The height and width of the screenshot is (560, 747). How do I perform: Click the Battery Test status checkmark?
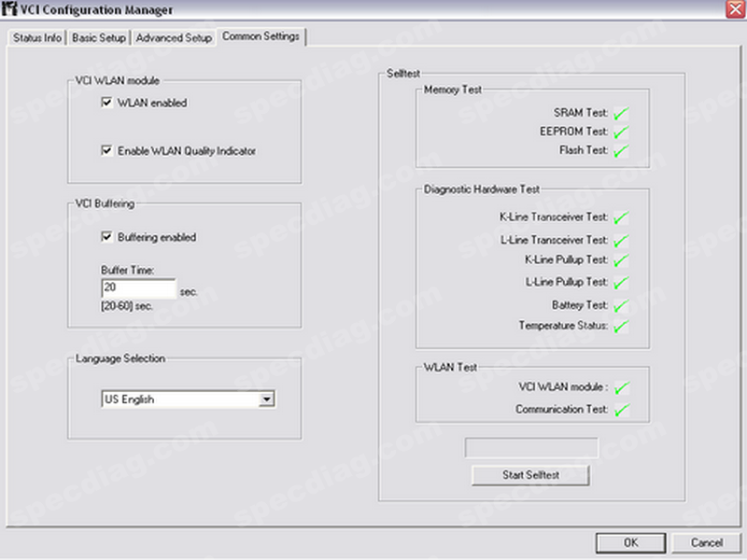(621, 306)
